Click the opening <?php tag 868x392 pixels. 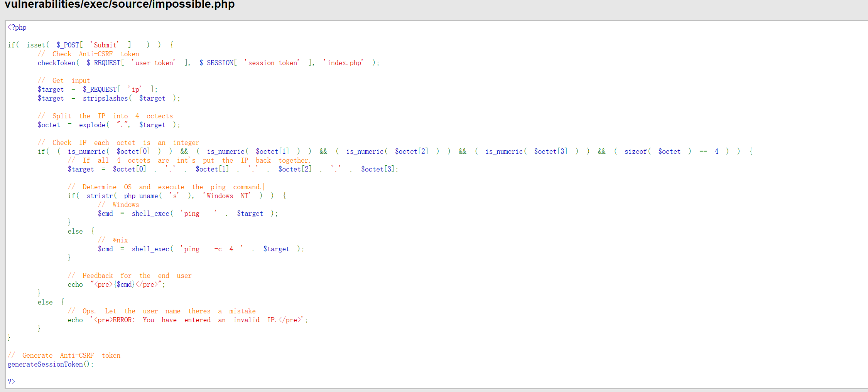pos(17,27)
